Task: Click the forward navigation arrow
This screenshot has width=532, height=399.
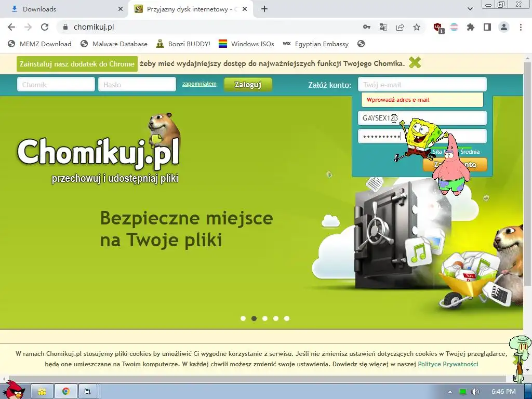Action: pos(28,27)
